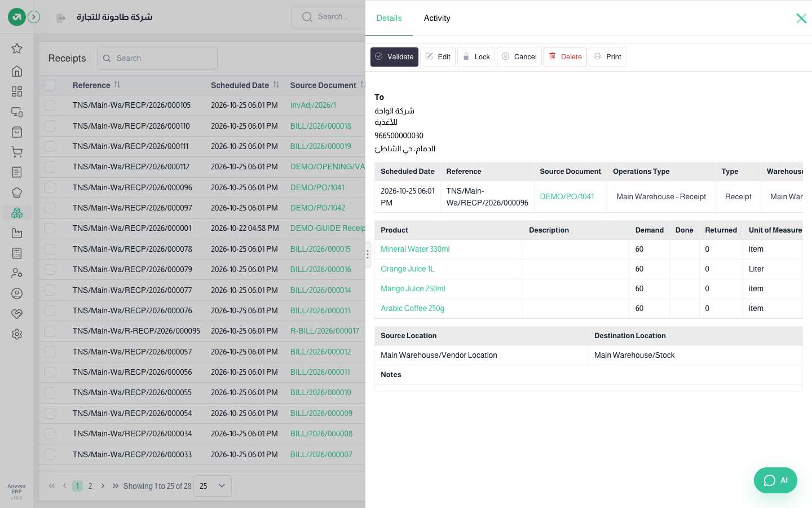
Task: Open the AI chat assistant button
Action: tap(775, 480)
